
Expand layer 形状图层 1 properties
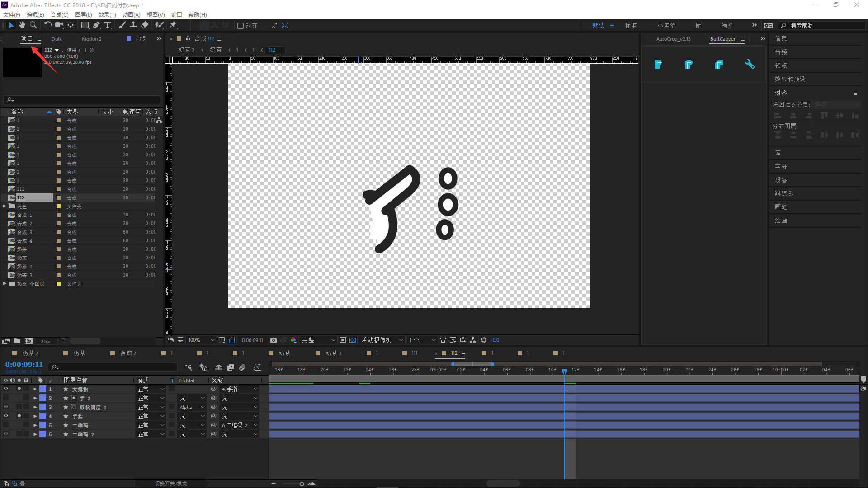(35, 407)
